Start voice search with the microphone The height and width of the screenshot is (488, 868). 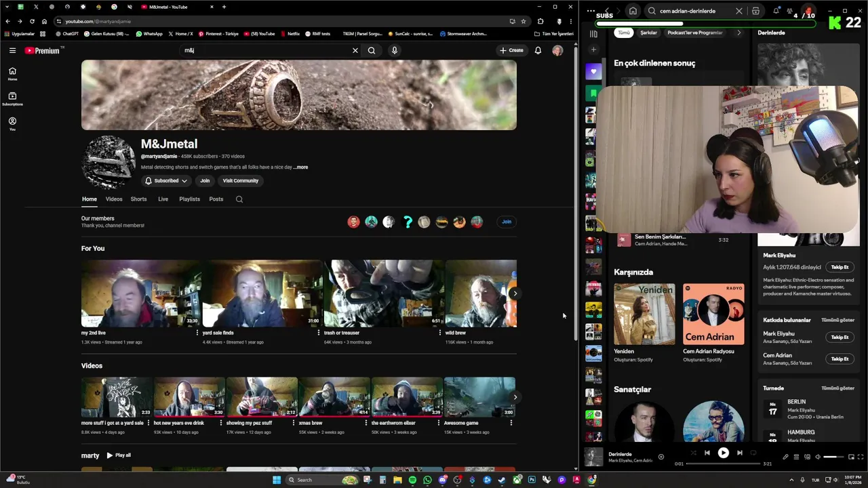click(394, 50)
